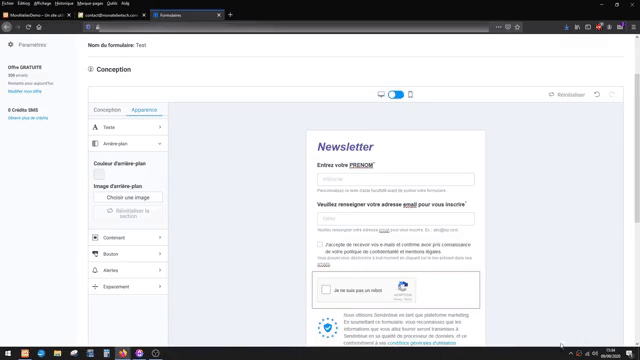Click the undo arrow icon
Screen dimensions: 640x360
[x=597, y=94]
